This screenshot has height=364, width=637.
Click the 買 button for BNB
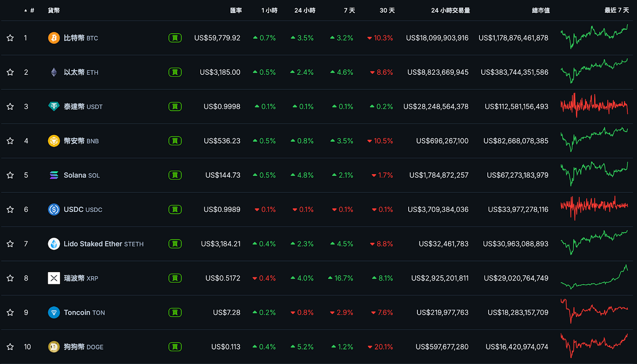[x=175, y=141]
